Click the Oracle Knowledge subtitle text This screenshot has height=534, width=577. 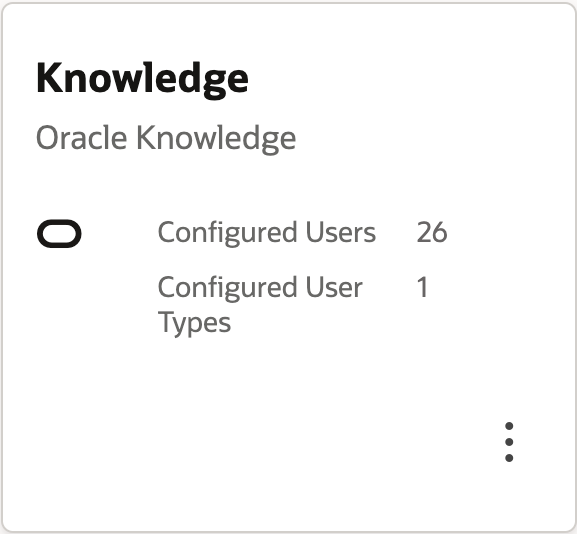pos(166,139)
